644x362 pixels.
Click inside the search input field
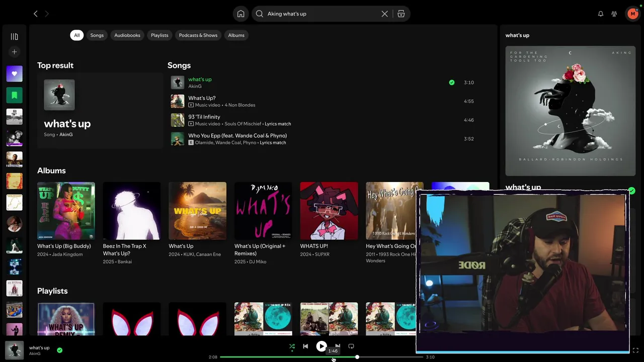click(x=322, y=14)
